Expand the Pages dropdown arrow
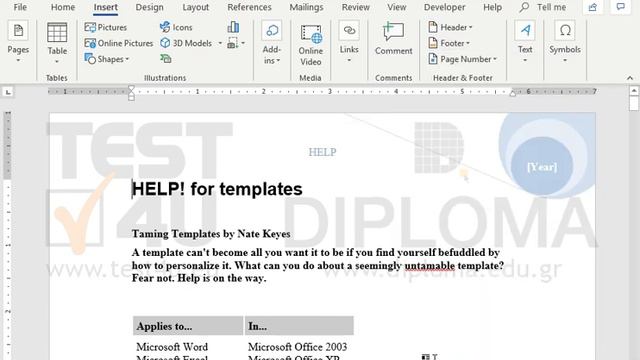This screenshot has height=360, width=640. coord(18,60)
